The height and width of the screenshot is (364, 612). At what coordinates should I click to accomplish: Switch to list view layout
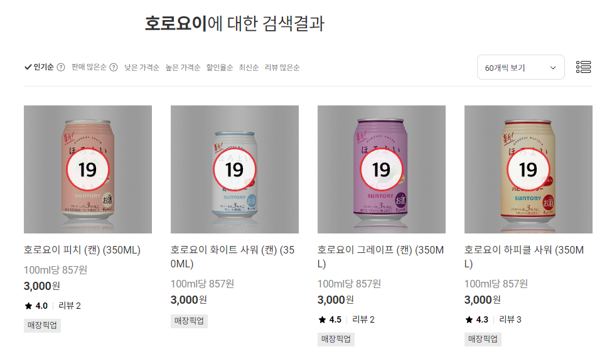(x=585, y=67)
